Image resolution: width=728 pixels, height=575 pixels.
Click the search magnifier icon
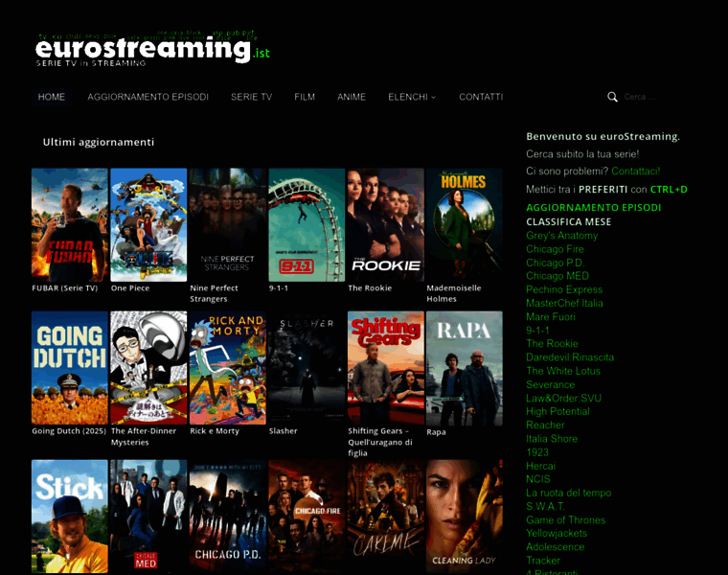[x=612, y=97]
